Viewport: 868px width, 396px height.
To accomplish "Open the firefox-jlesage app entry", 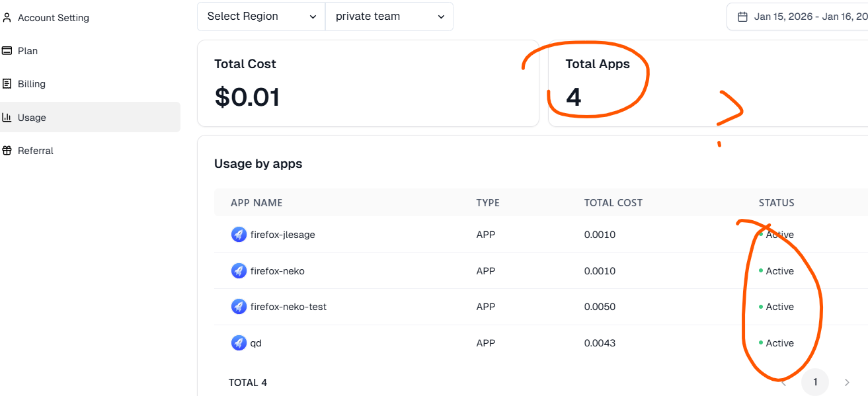I will pos(282,235).
